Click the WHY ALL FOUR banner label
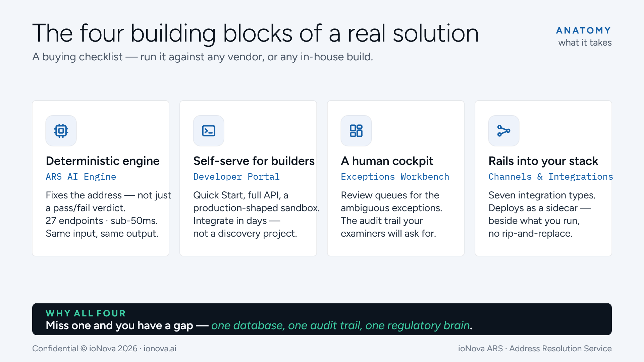Image resolution: width=644 pixels, height=362 pixels. (86, 313)
